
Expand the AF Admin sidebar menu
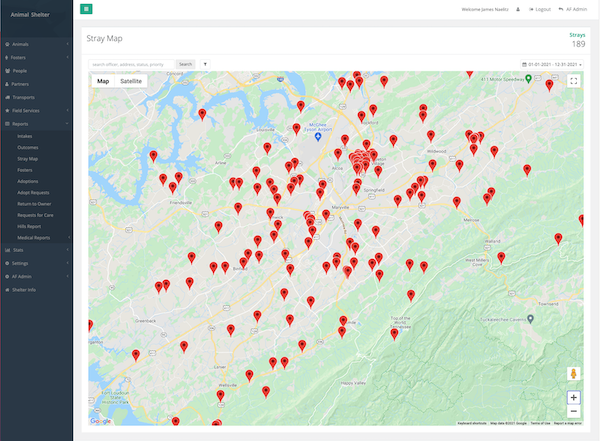click(36, 276)
